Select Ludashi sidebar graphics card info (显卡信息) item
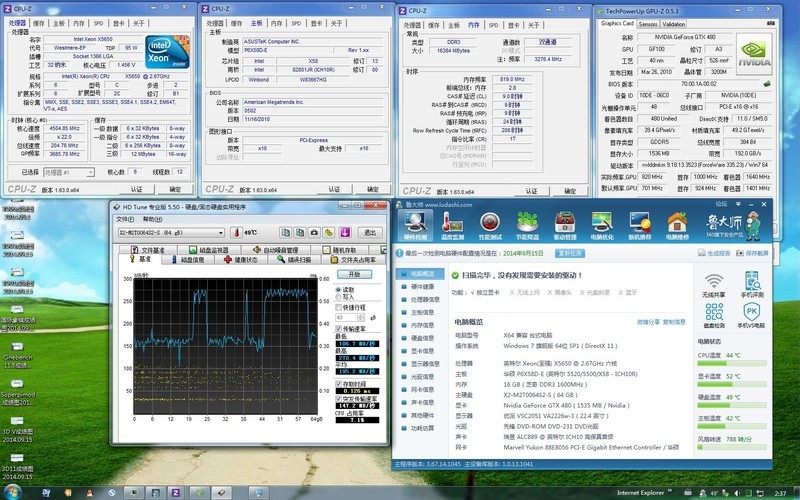This screenshot has width=800, height=500. click(420, 351)
